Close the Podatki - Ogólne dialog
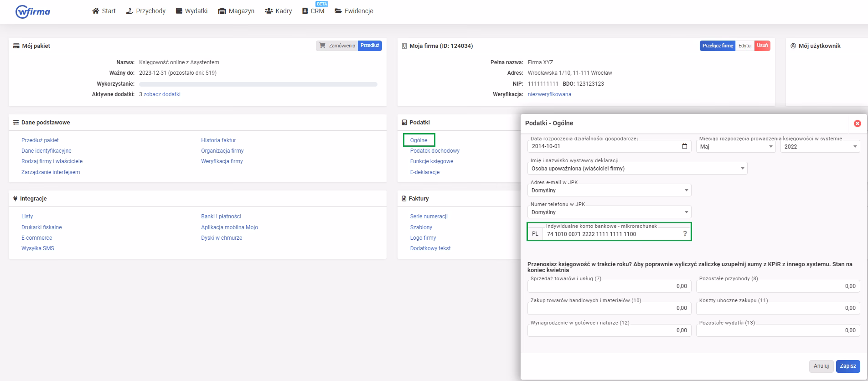The width and height of the screenshot is (868, 381). pos(857,124)
